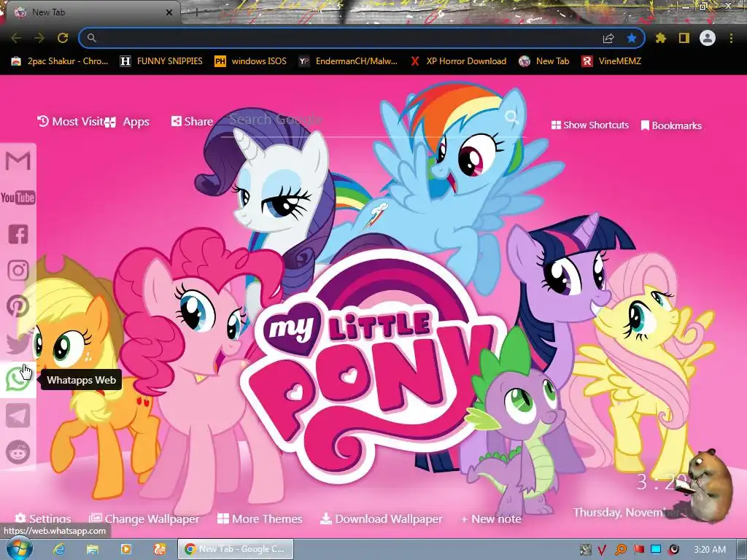Click the orange magnifier tray icon
This screenshot has height=560, width=747.
621,550
